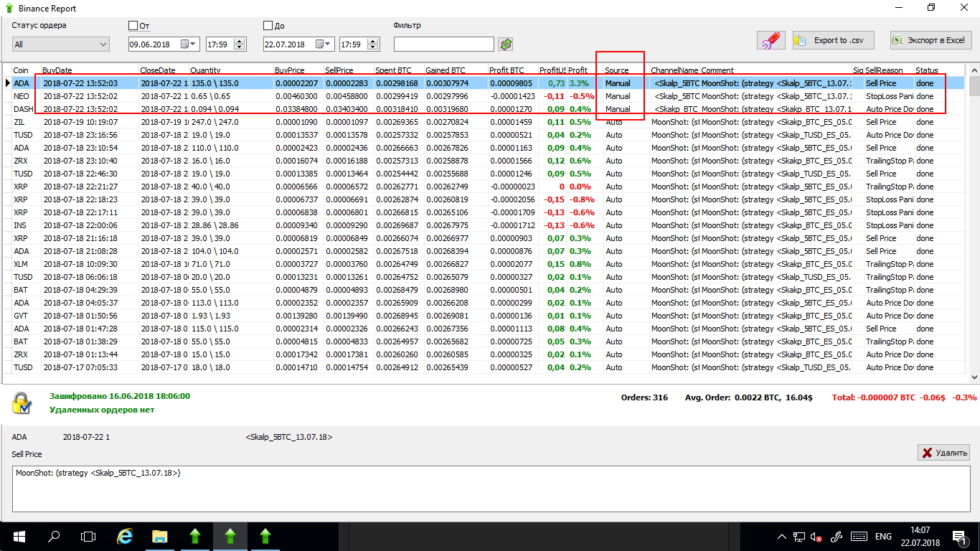Click the comment text box containing MoonShot strategy
Viewport: 980px width, 551px height.
[x=491, y=489]
